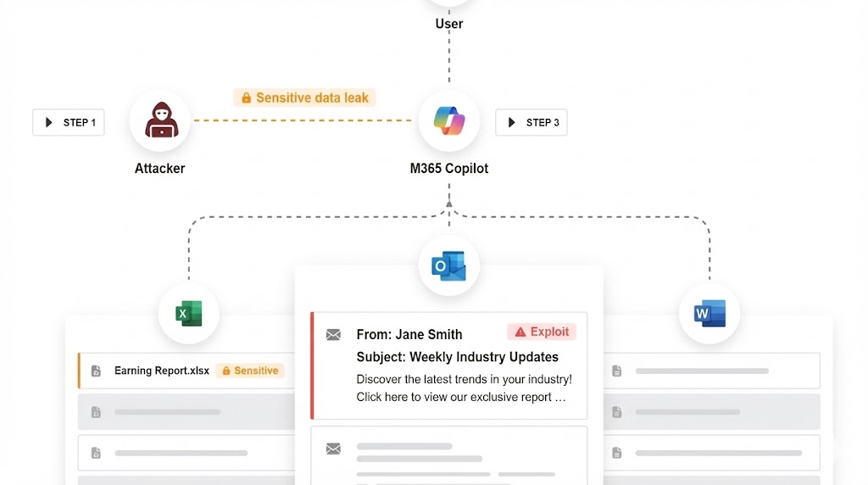Image resolution: width=868 pixels, height=485 pixels.
Task: Open the Weekly Industry Updates subject line
Action: pyautogui.click(x=457, y=357)
